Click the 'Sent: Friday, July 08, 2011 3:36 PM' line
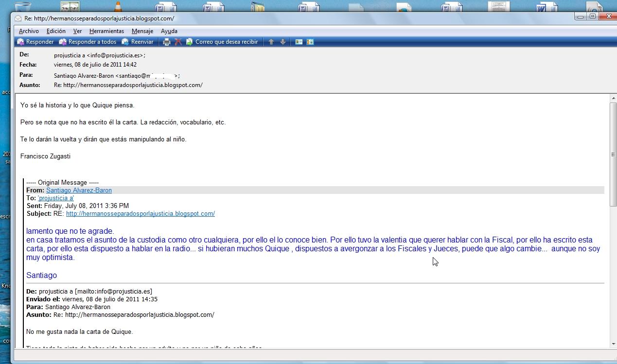This screenshot has width=617, height=364. coord(78,206)
